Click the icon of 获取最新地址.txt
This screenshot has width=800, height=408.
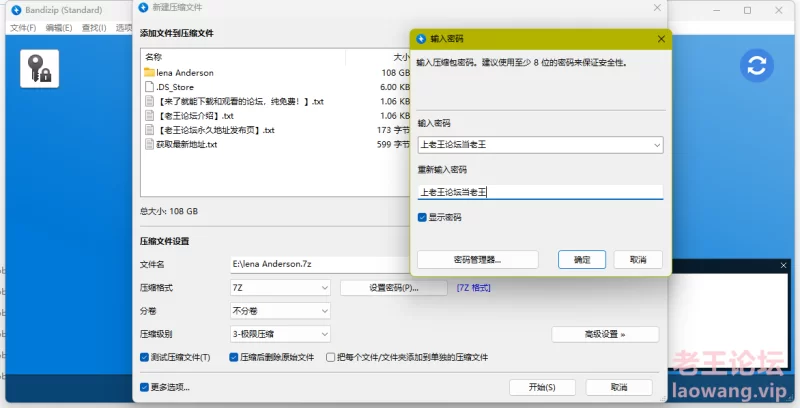(x=149, y=144)
